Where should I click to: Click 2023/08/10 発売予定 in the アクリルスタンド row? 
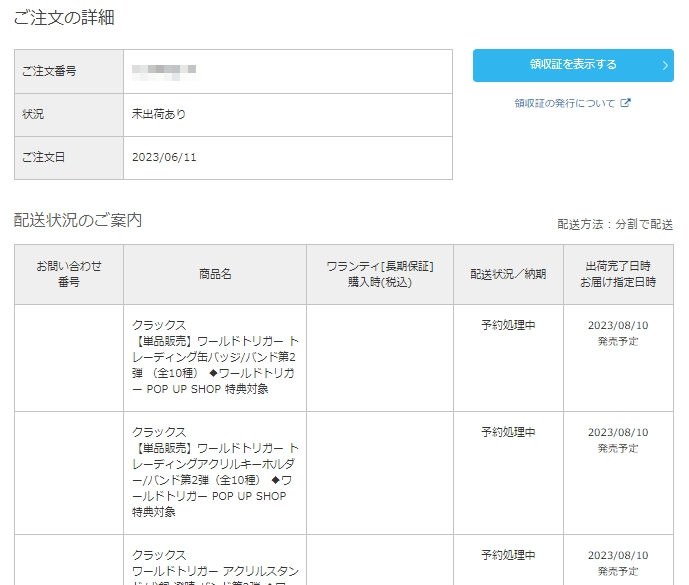[x=618, y=563]
